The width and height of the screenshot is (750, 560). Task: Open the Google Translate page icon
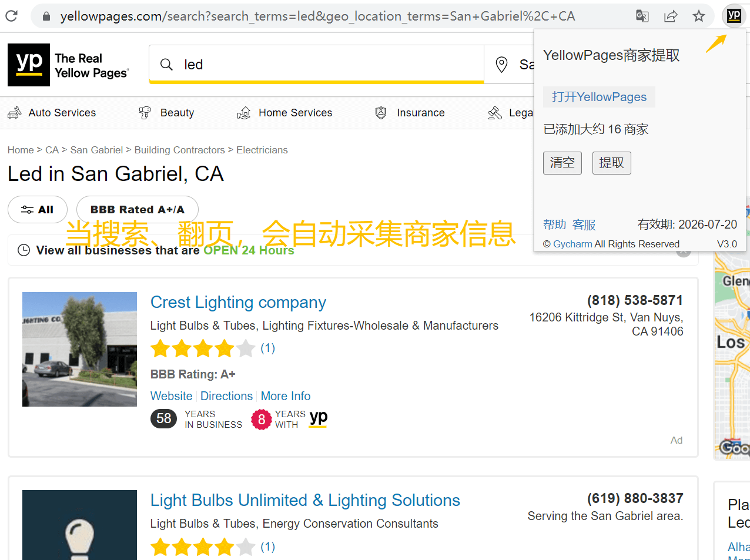coord(642,16)
